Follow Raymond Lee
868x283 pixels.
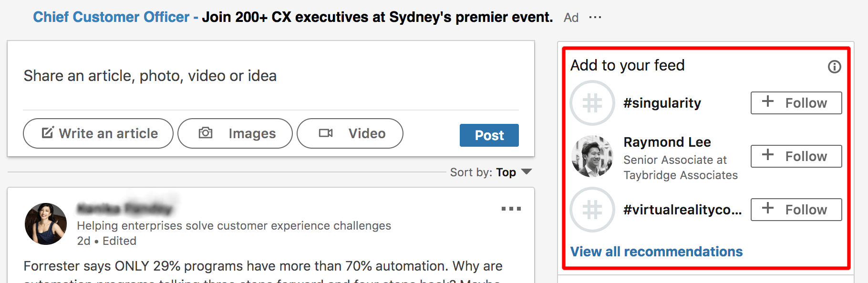[796, 156]
